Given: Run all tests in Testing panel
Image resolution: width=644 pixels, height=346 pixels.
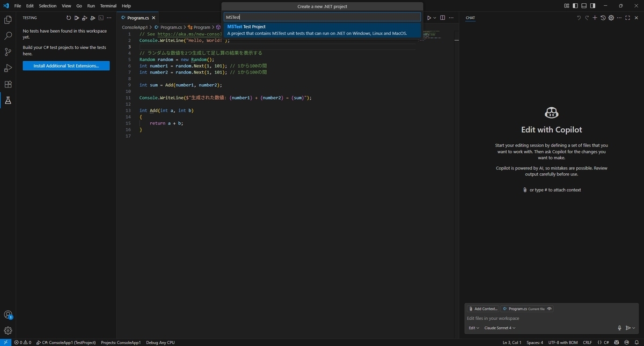Looking at the screenshot, I should (77, 18).
